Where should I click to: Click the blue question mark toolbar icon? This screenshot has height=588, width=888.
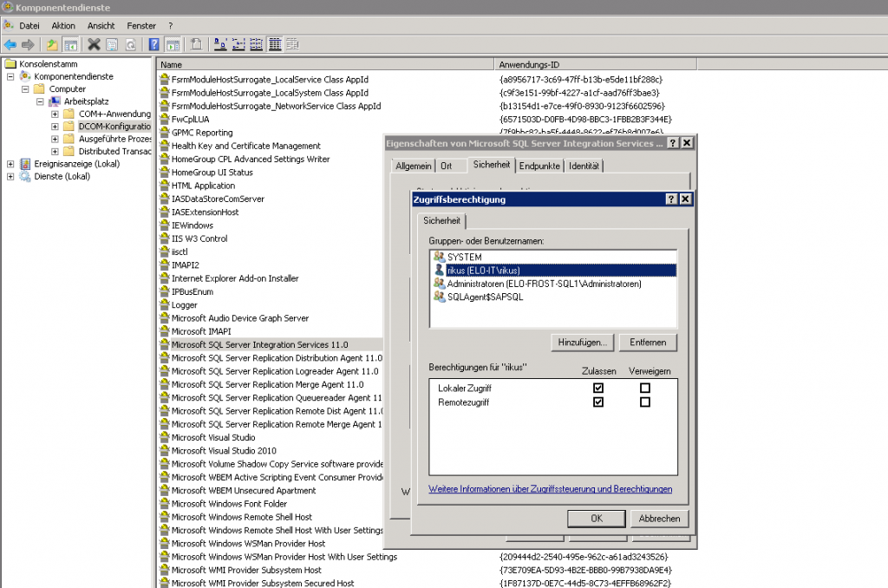pos(154,45)
